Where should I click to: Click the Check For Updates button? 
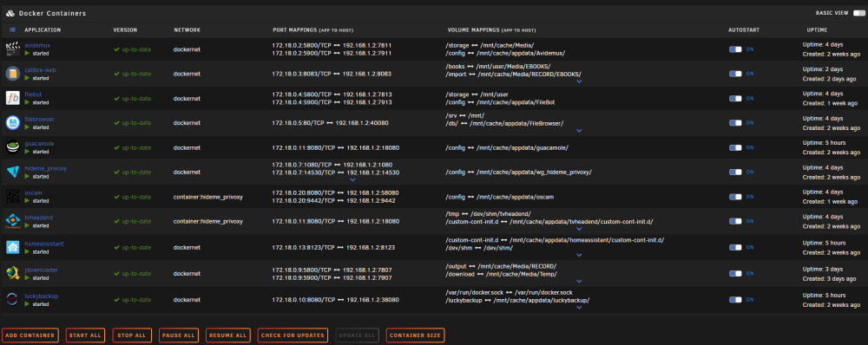[x=293, y=335]
